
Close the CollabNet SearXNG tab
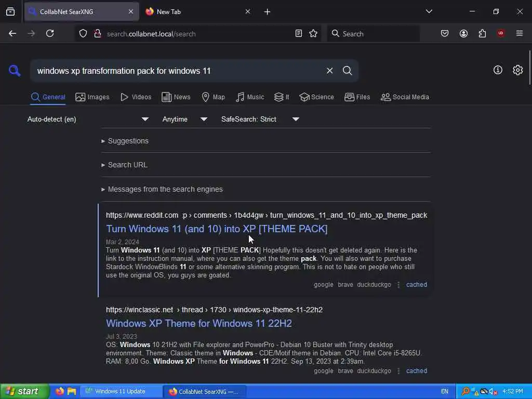tap(131, 12)
